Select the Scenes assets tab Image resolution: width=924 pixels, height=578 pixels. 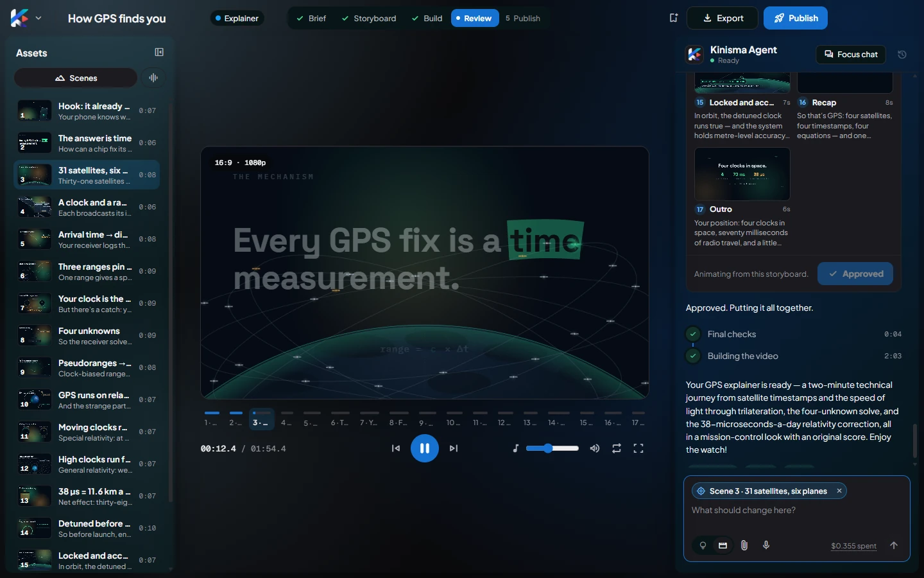[x=76, y=78]
